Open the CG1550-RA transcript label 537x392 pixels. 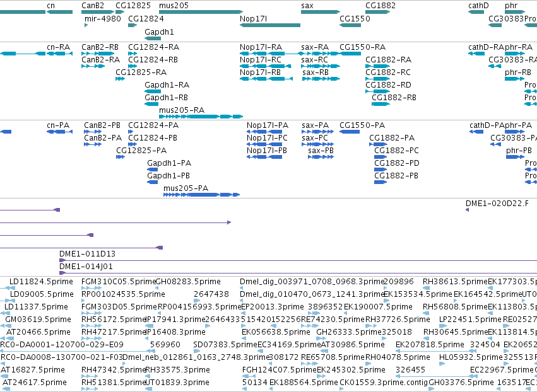pos(363,47)
